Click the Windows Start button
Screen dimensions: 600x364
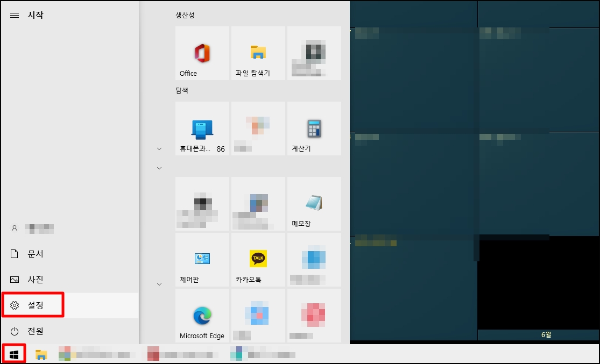pos(13,353)
